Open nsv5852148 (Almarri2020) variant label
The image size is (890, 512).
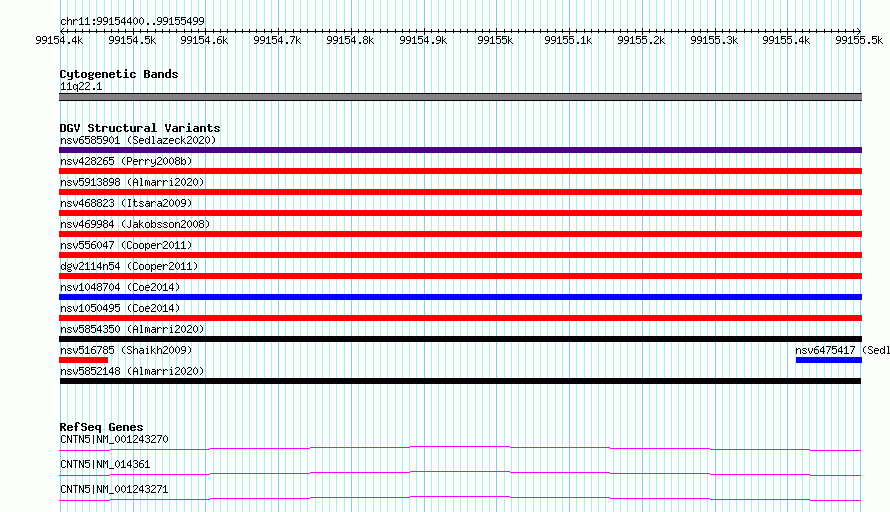pyautogui.click(x=132, y=371)
